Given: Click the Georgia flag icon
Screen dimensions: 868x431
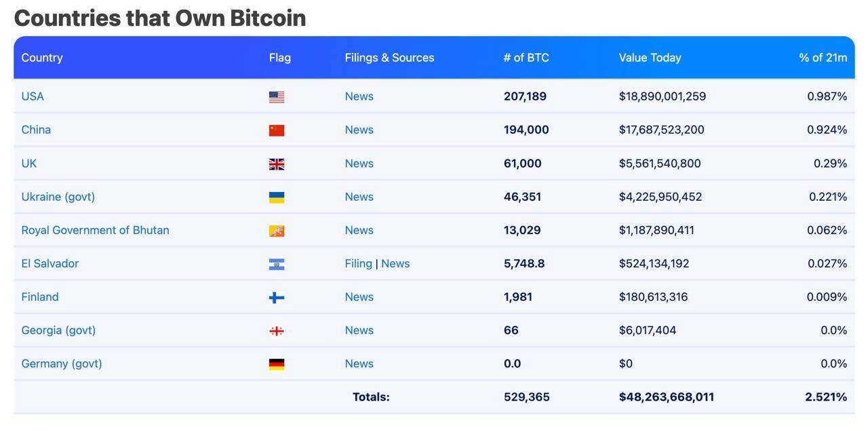Looking at the screenshot, I should pyautogui.click(x=277, y=331).
